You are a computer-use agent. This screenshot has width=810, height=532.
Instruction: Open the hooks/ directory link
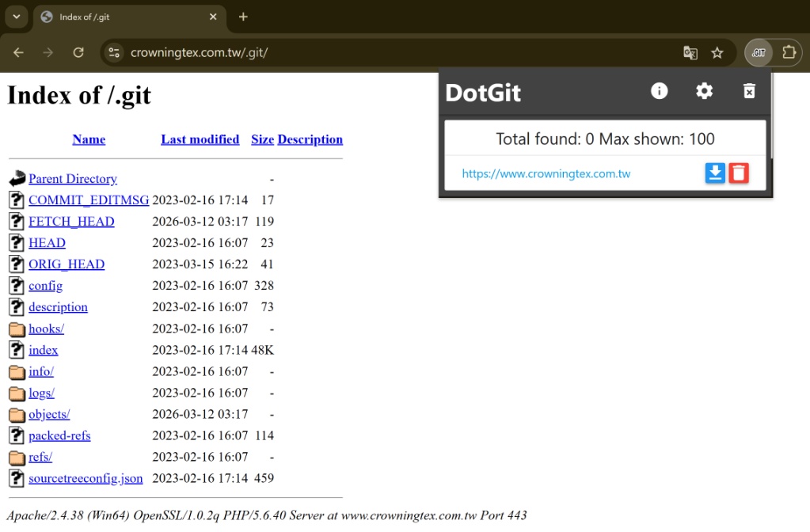(46, 329)
